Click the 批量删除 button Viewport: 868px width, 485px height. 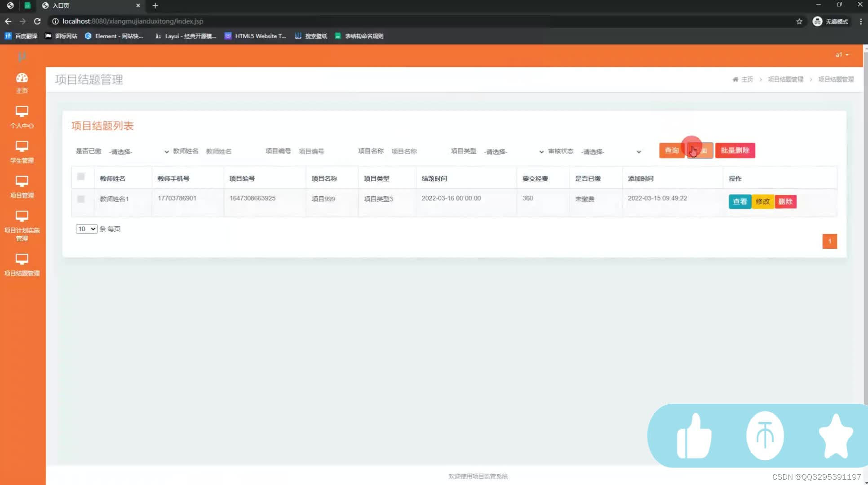tap(735, 150)
